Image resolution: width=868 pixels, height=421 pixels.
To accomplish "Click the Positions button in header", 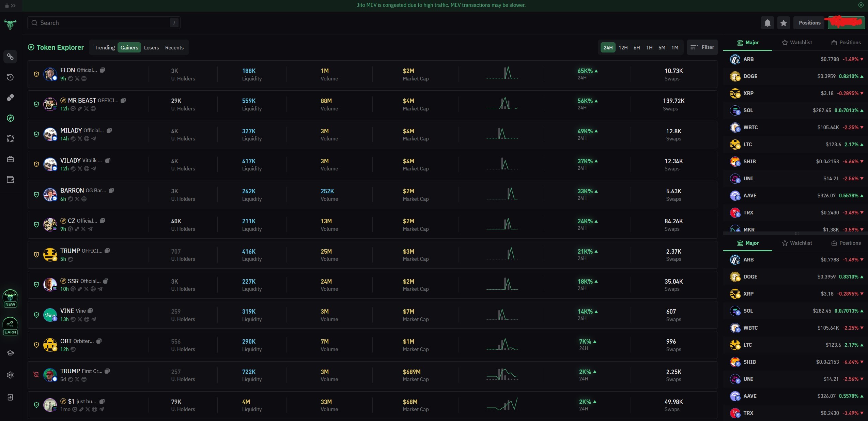I will click(x=809, y=23).
